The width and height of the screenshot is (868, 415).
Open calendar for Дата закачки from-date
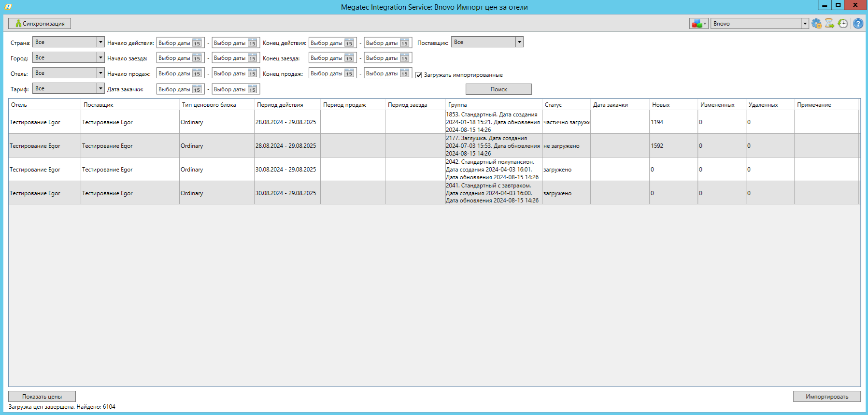click(197, 89)
